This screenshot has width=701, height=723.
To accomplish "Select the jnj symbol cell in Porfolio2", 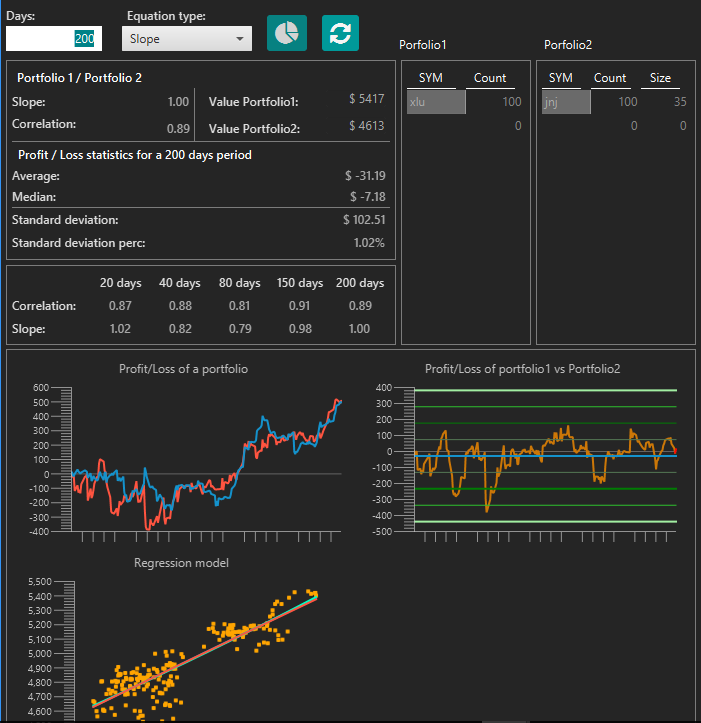I will [x=566, y=102].
